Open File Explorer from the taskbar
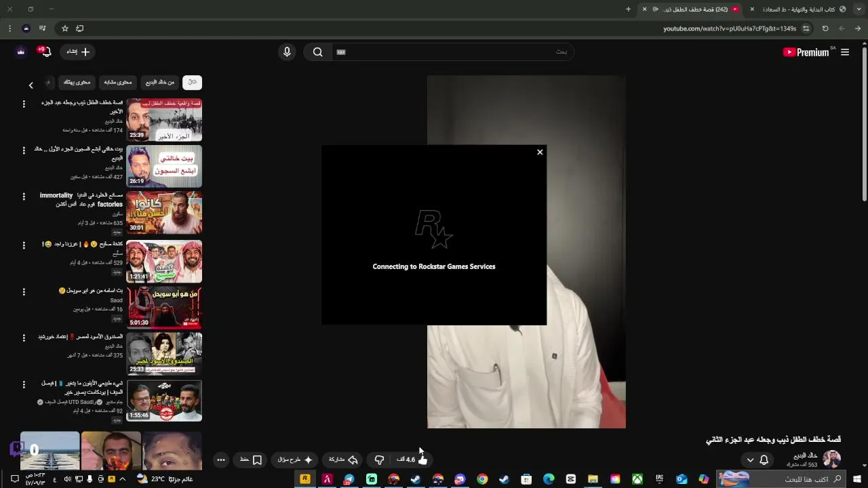The image size is (868, 488). click(x=593, y=479)
